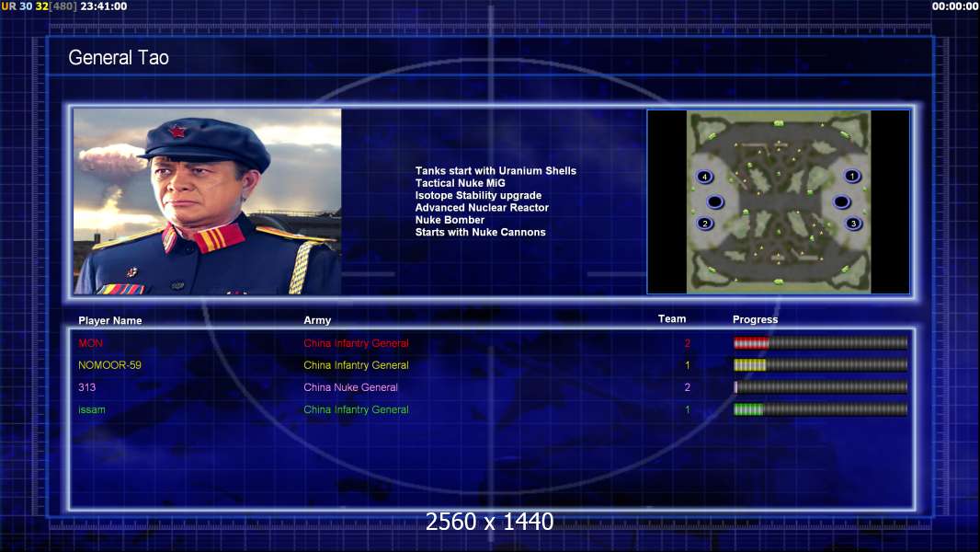Click 313's loading progress bar
The height and width of the screenshot is (552, 980).
click(820, 387)
